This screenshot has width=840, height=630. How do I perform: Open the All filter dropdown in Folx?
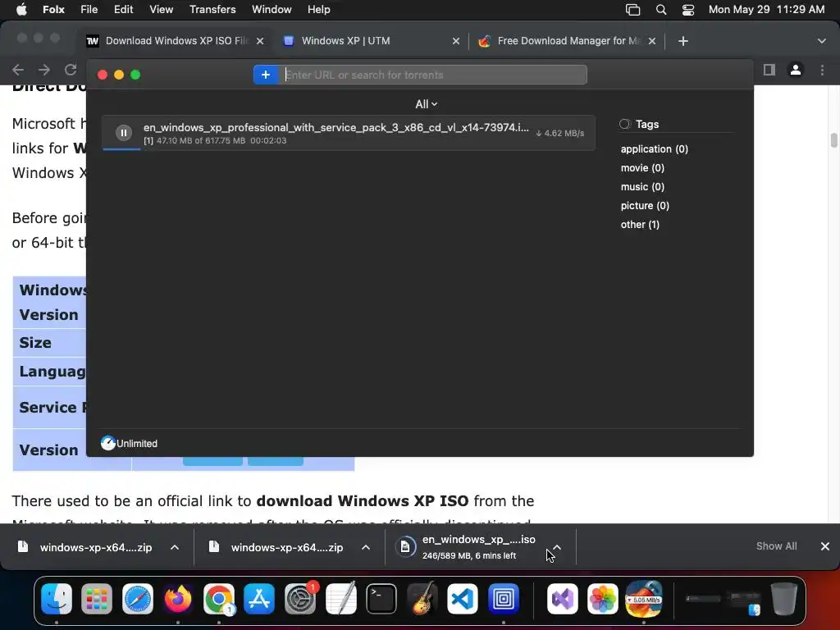[x=427, y=104]
